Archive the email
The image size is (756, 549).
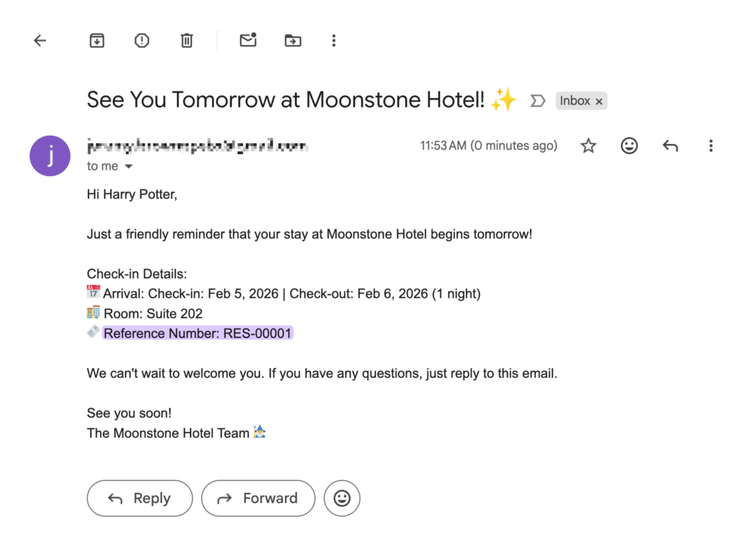97,41
